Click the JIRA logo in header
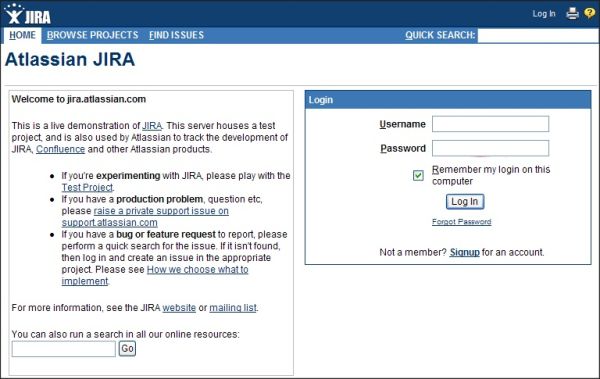 pos(28,14)
